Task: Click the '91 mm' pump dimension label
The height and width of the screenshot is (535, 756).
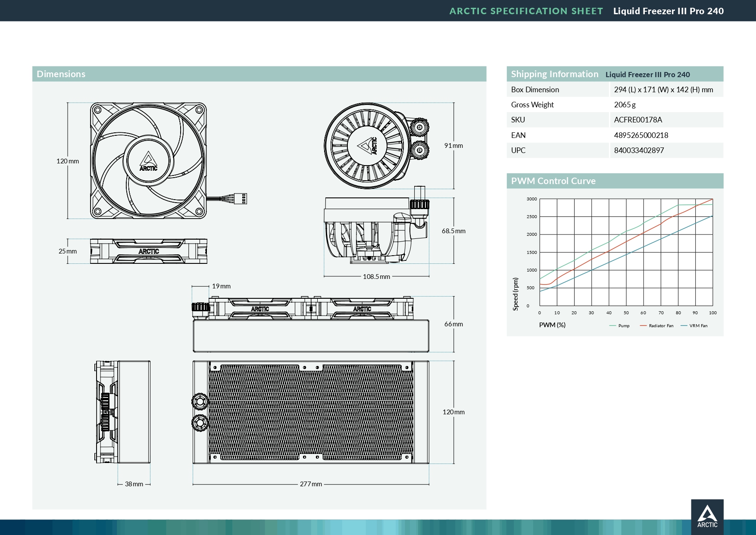Action: tap(453, 146)
